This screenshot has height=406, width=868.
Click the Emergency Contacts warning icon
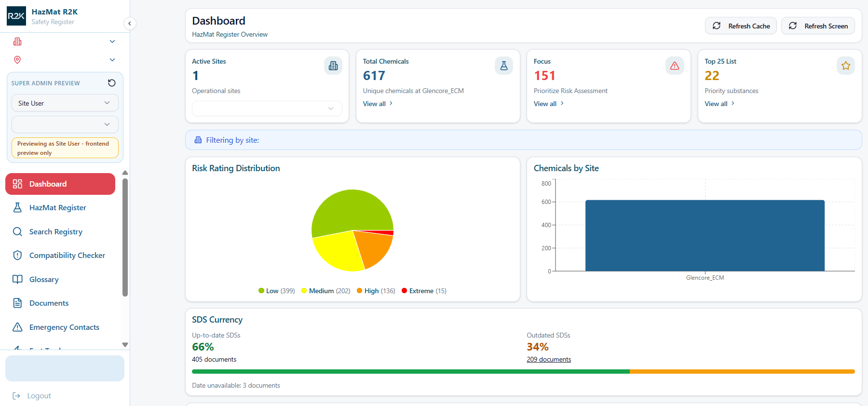[17, 327]
